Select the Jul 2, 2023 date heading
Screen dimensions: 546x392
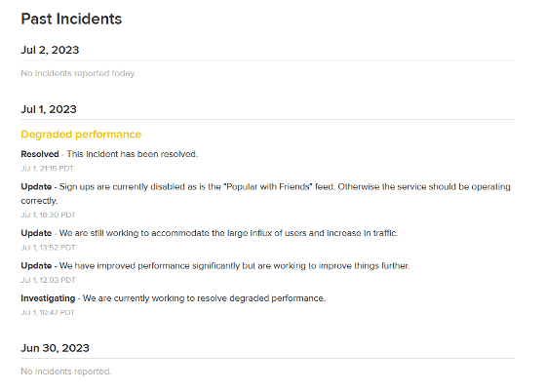[x=50, y=50]
